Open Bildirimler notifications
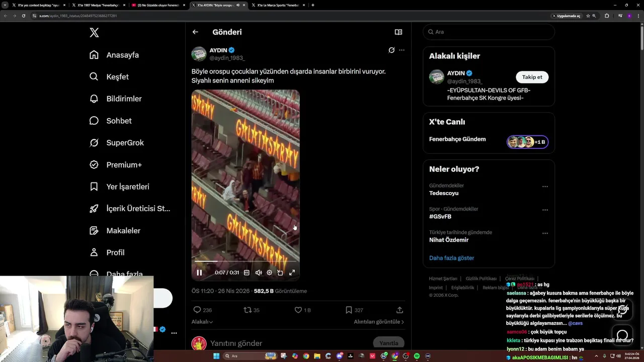 116,99
